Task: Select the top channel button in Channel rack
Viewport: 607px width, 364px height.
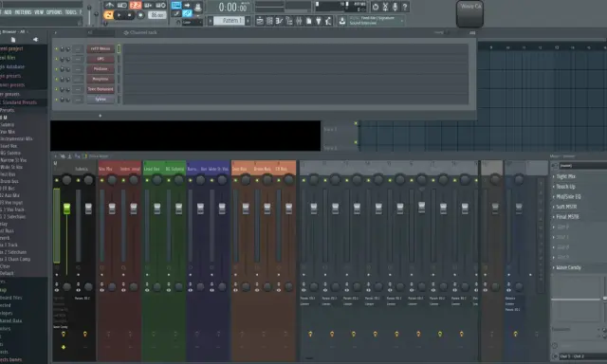Action: (101, 48)
